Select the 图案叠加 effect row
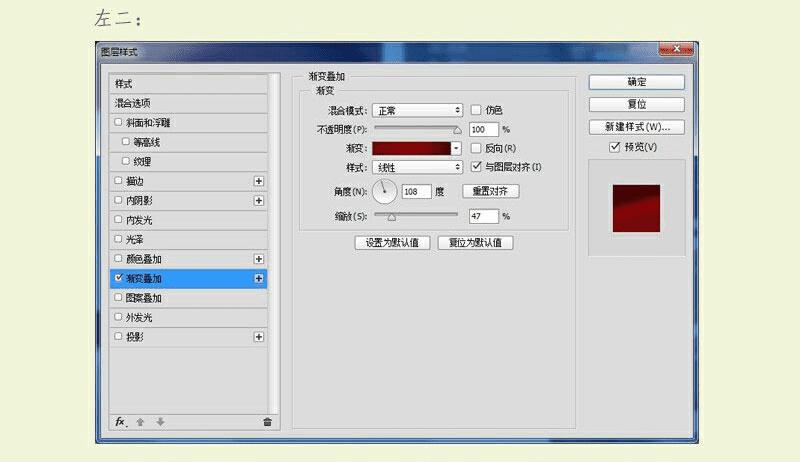 188,298
